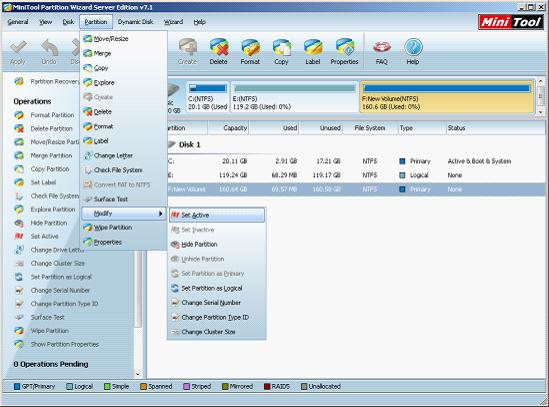Open the Disk menu
This screenshot has width=549, height=407.
coord(68,22)
